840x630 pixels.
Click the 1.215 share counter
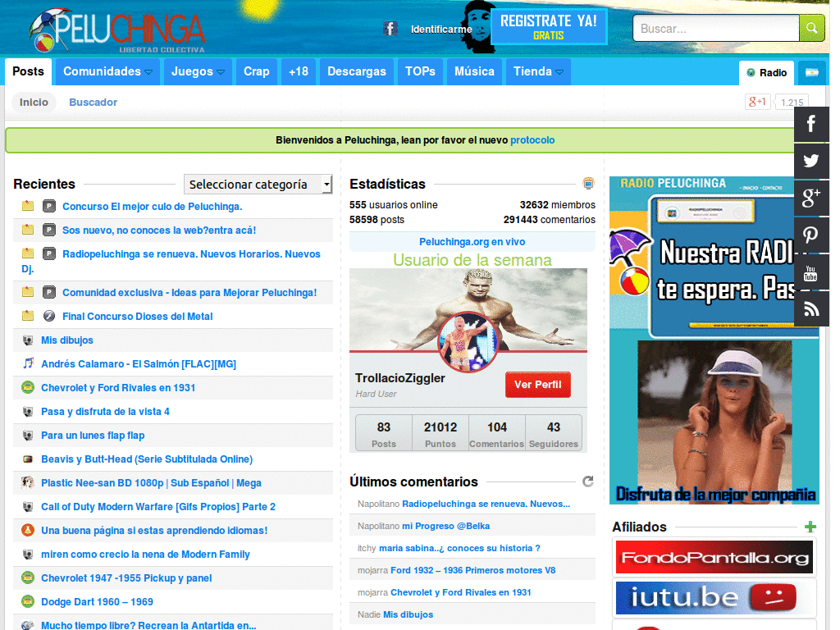click(792, 103)
